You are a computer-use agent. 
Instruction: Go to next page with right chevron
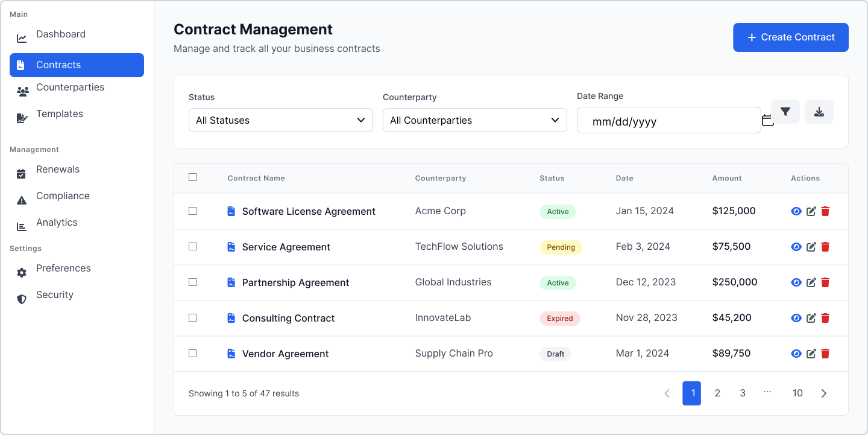pos(823,393)
